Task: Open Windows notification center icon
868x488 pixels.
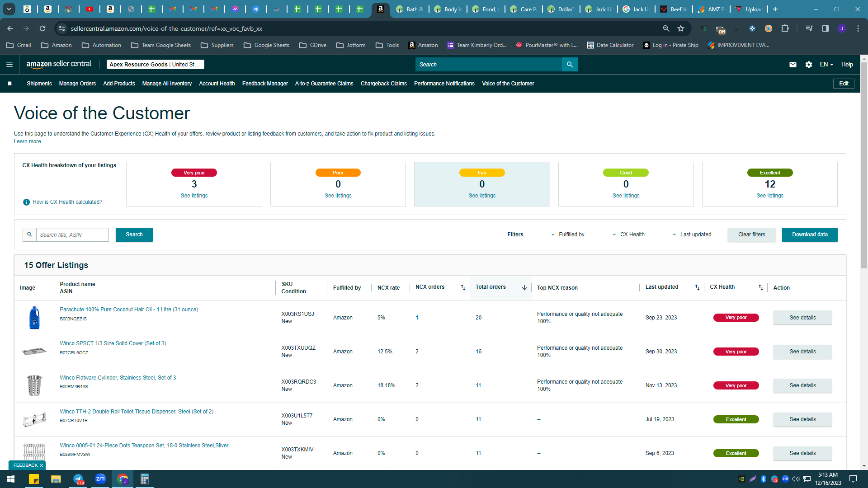Action: point(853,479)
